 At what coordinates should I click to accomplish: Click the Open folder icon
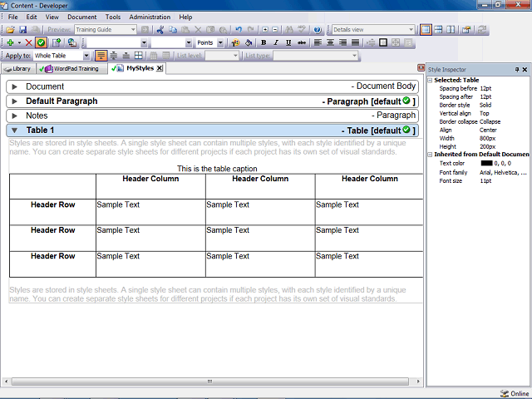(x=10, y=30)
